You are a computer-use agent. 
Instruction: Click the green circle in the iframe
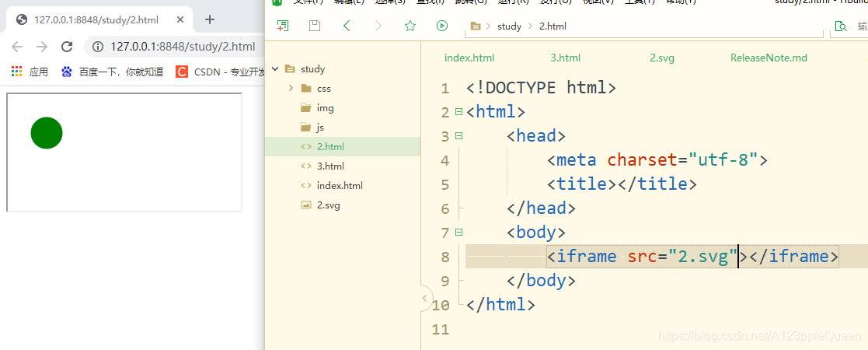click(x=47, y=133)
